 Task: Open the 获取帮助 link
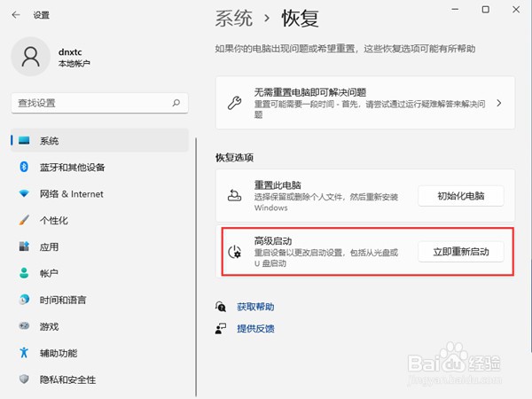coord(255,307)
